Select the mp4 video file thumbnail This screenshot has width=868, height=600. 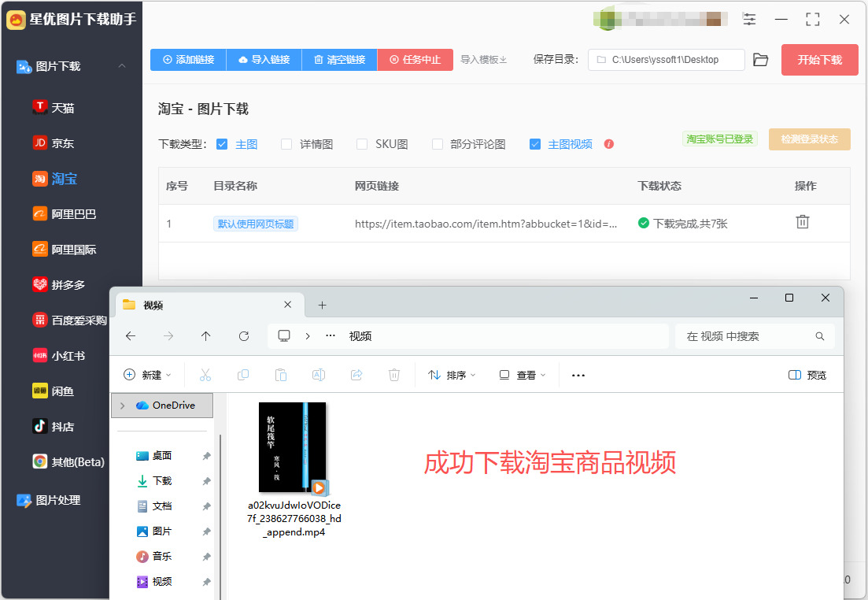tap(294, 448)
